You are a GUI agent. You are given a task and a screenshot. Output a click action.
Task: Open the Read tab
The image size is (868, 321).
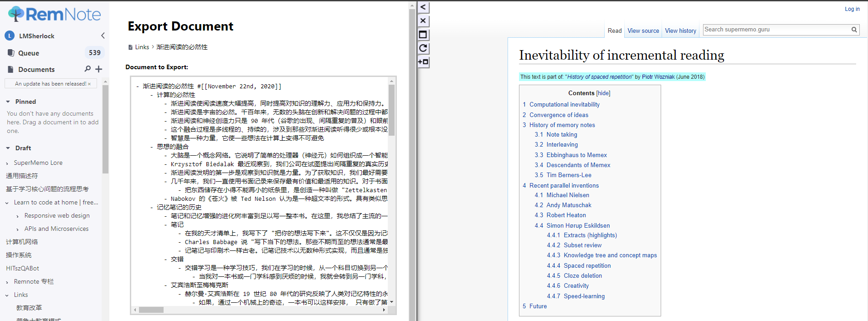click(x=615, y=31)
